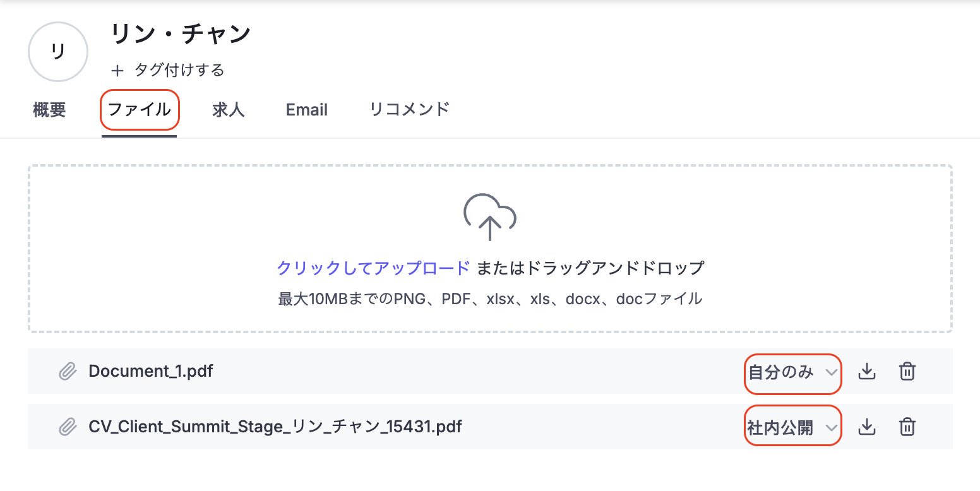This screenshot has width=980, height=491.
Task: Open the 自分のみ visibility dropdown
Action: coord(793,372)
